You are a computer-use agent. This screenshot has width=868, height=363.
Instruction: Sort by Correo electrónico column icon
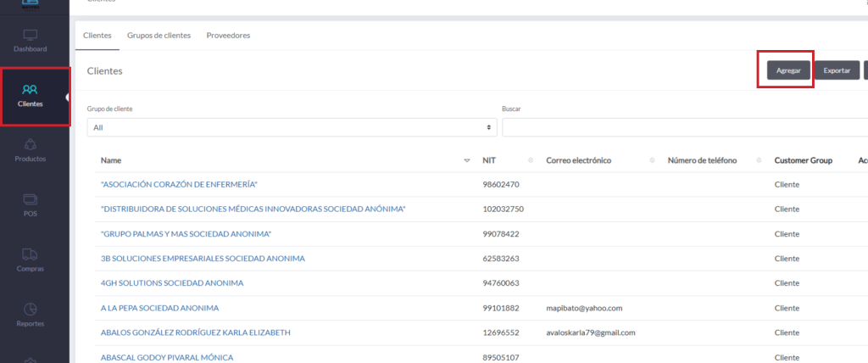(652, 160)
